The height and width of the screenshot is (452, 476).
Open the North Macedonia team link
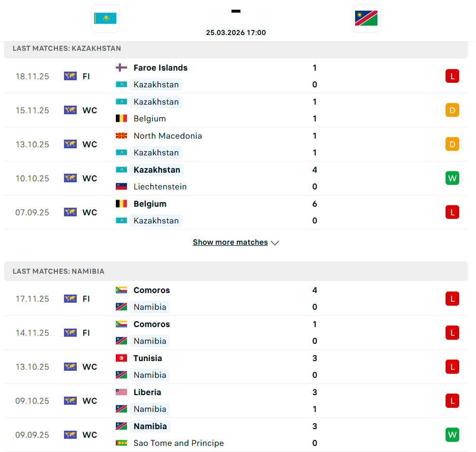pos(168,136)
